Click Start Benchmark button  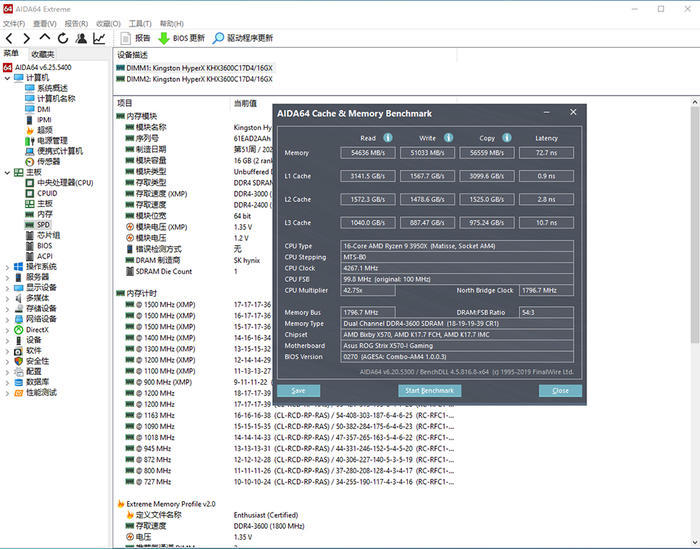(429, 391)
